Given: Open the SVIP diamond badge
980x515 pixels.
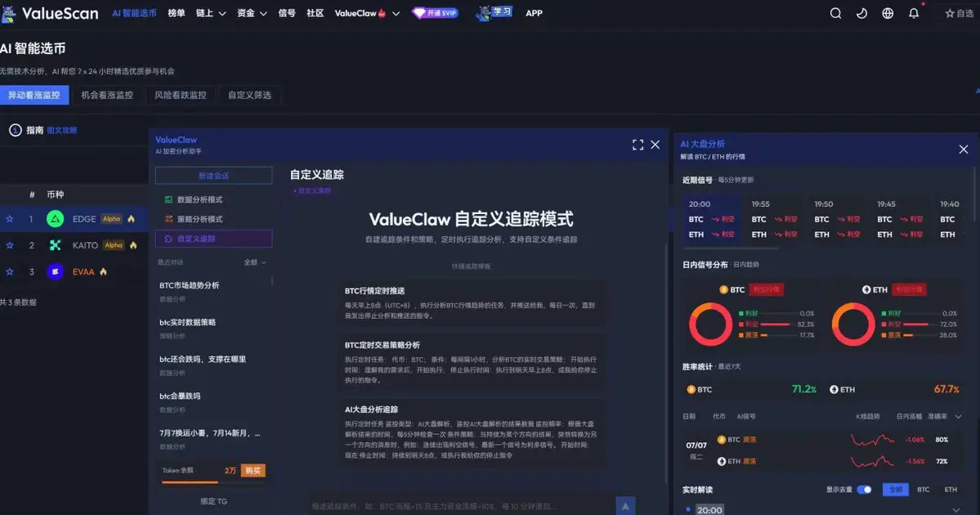Looking at the screenshot, I should [435, 12].
